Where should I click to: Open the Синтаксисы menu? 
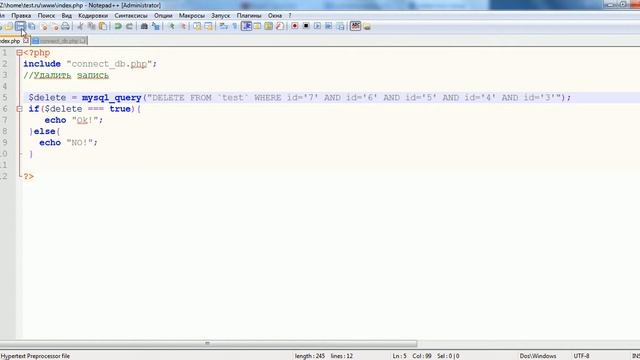(131, 16)
